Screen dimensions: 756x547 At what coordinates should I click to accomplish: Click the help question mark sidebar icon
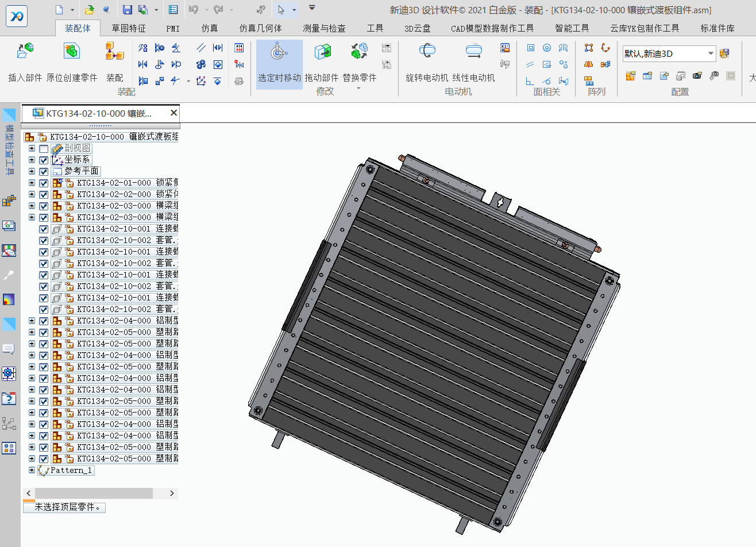[x=9, y=398]
